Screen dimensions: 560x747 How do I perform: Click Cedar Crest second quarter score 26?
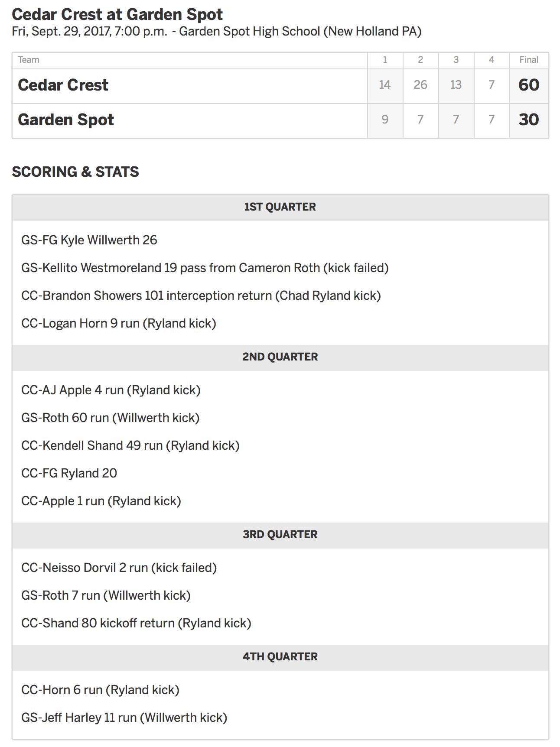(420, 85)
